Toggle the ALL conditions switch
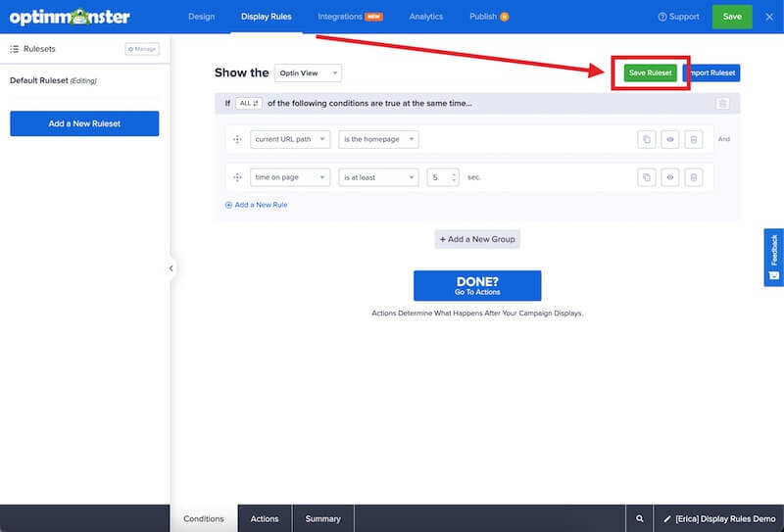784x532 pixels. point(249,104)
